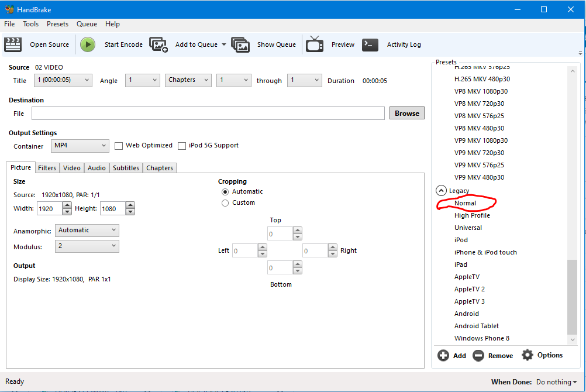
Task: Click the destination File path field
Action: coord(208,114)
